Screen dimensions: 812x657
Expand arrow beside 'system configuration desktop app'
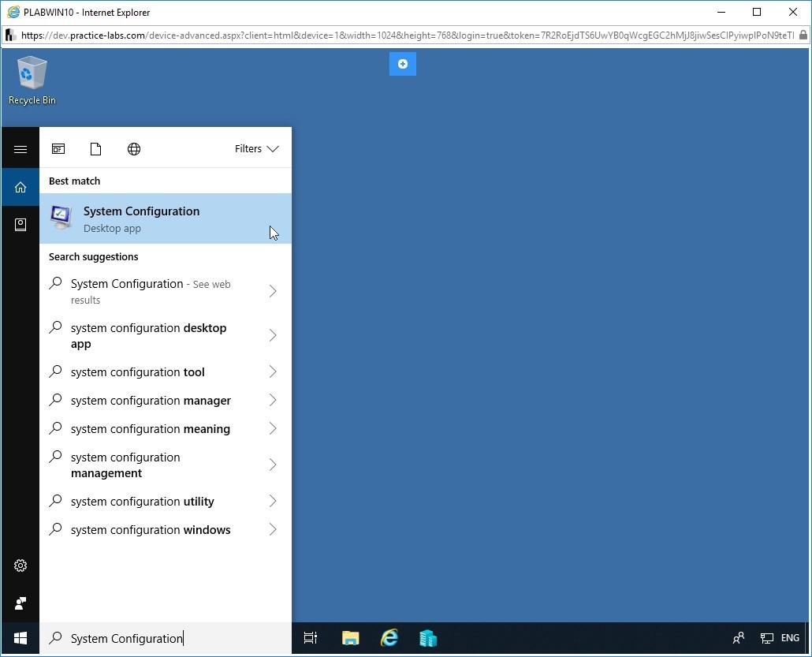(273, 335)
